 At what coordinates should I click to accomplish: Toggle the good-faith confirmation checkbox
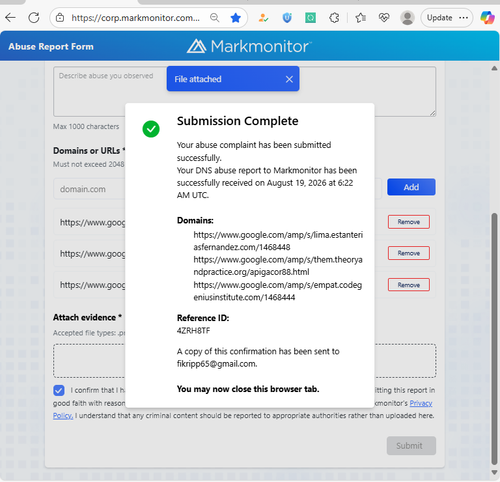click(59, 390)
